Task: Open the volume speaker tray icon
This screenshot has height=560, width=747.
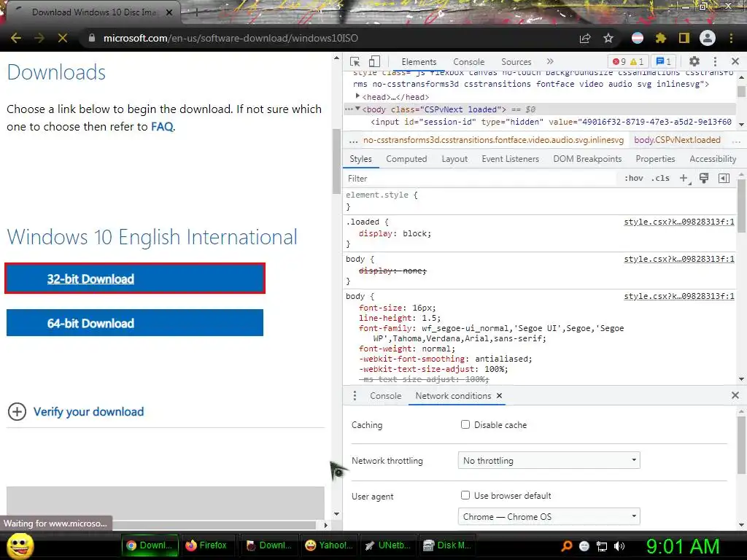Action: coord(619,545)
